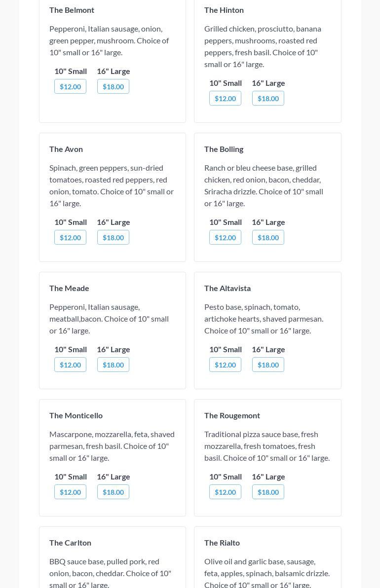Order The Meade 16" Large at $18.00

pos(113,365)
